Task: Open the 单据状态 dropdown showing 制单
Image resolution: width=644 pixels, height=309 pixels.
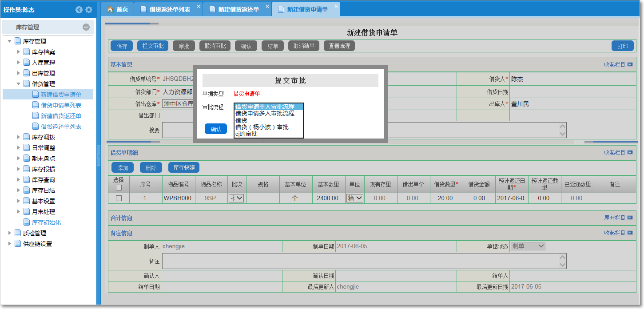Action: 528,246
